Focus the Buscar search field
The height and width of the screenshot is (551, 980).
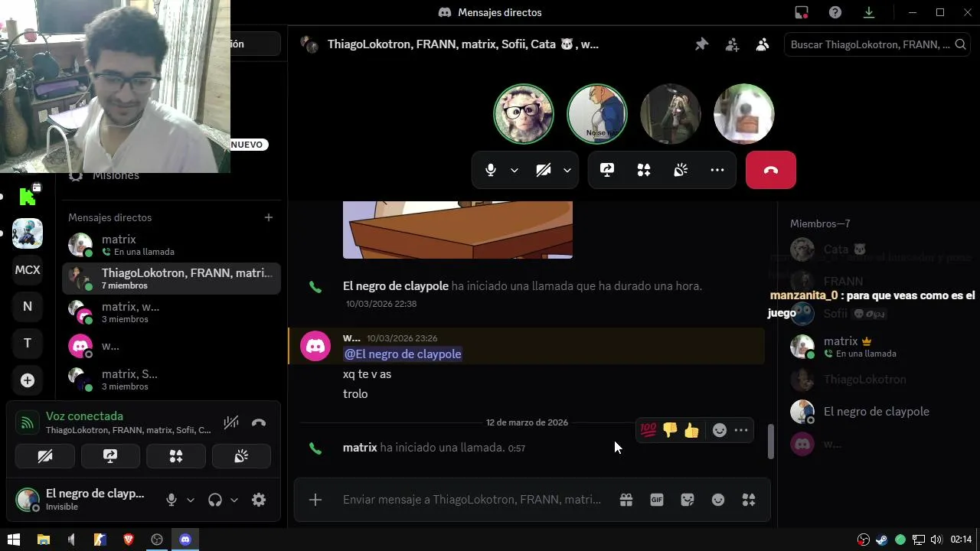tap(877, 44)
